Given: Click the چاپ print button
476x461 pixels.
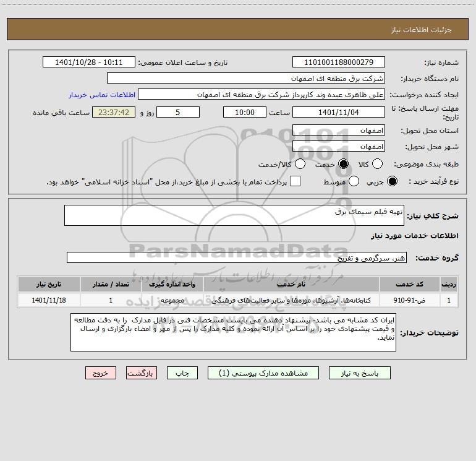Looking at the screenshot, I should coord(182,373).
